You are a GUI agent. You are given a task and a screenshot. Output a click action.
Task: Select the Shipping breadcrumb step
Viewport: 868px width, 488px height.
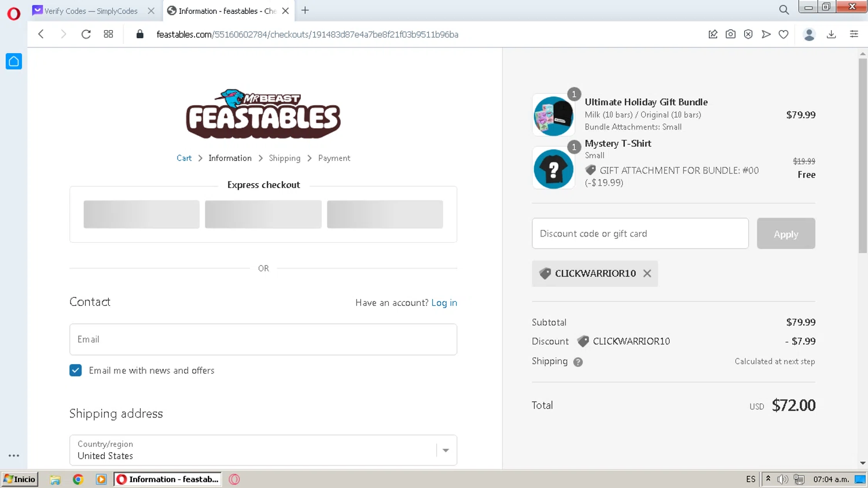(x=285, y=158)
